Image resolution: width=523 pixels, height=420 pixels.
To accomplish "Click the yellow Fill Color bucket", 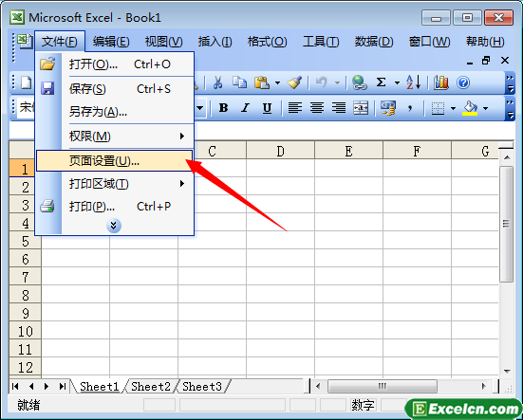I will coord(470,108).
